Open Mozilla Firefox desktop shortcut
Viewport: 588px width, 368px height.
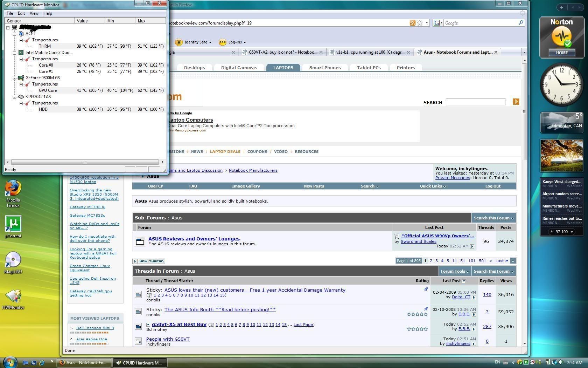tap(13, 193)
